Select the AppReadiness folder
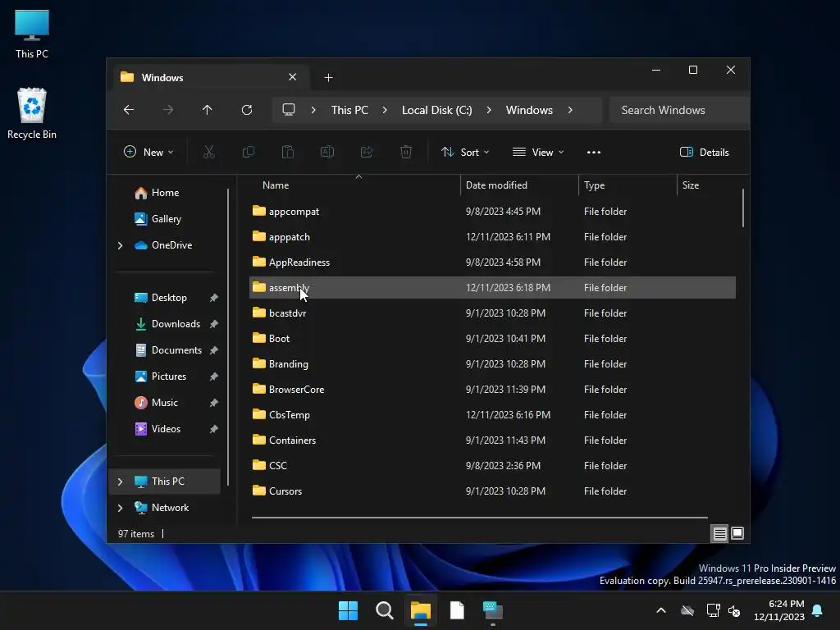This screenshot has height=630, width=840. pos(492,262)
